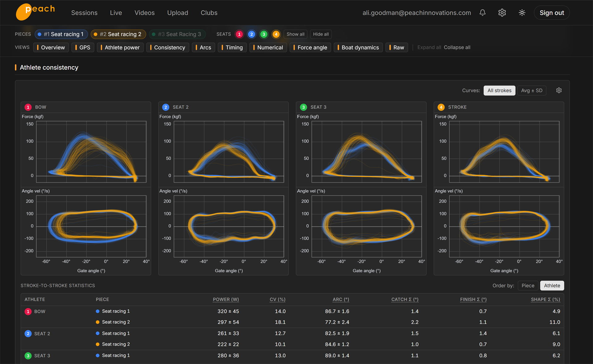The image size is (593, 364).
Task: Click Hide all seats button
Action: point(321,34)
